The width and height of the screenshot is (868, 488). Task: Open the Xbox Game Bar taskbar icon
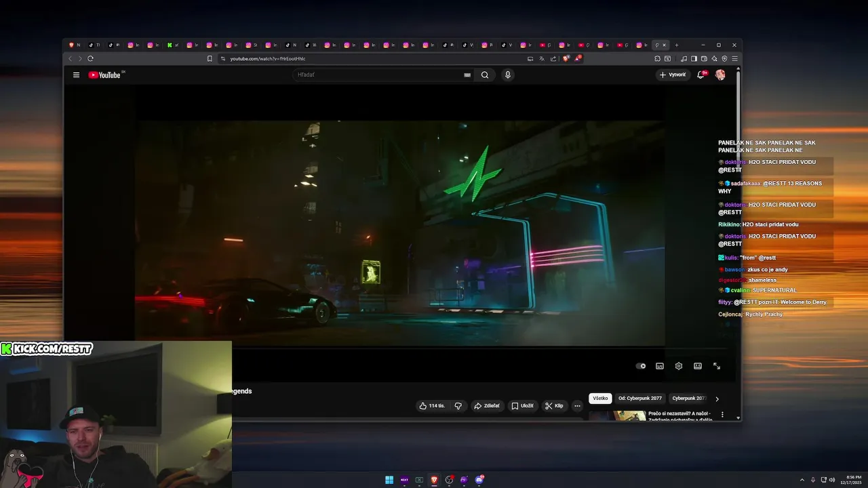coord(419,480)
